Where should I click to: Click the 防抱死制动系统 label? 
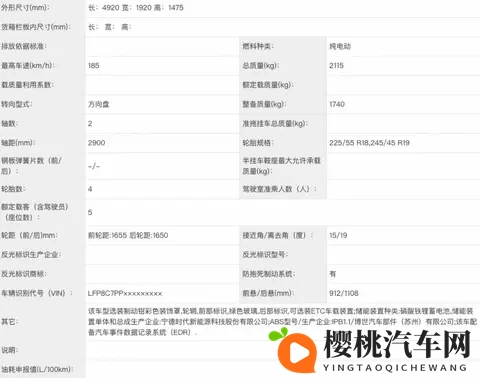pyautogui.click(x=269, y=274)
